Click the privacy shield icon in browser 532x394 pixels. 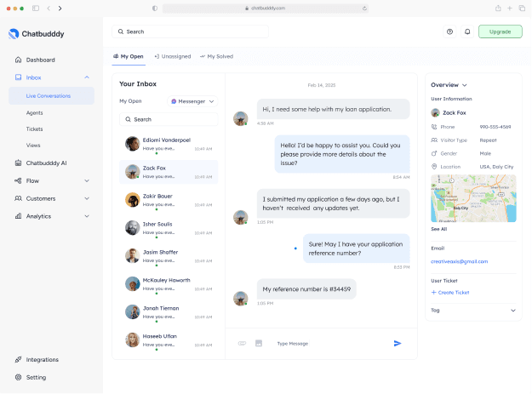[x=155, y=9]
